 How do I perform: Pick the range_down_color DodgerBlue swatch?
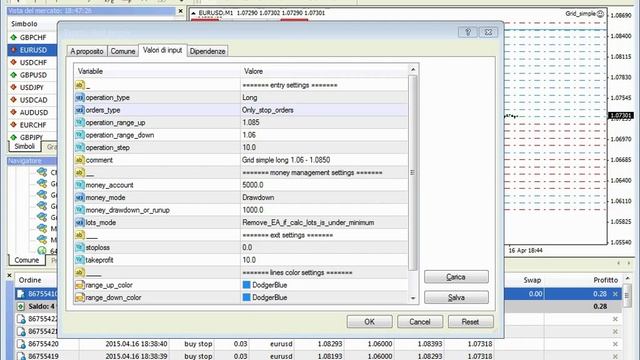[246, 298]
